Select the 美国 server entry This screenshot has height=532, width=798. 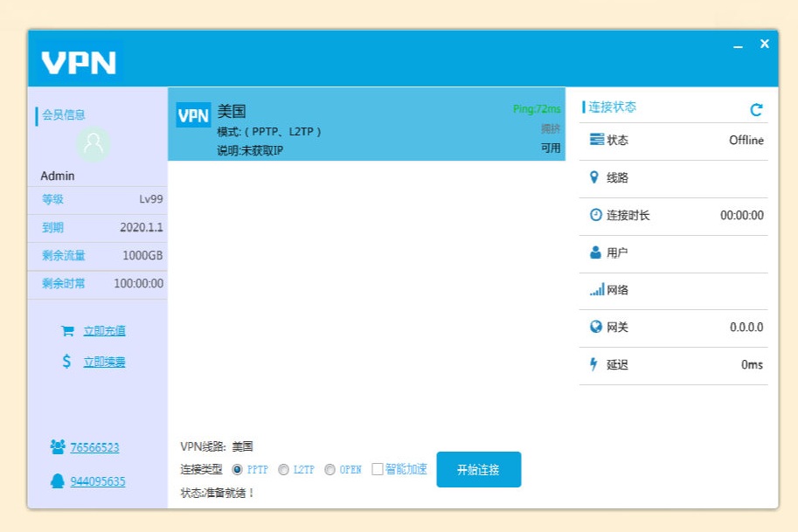click(367, 127)
